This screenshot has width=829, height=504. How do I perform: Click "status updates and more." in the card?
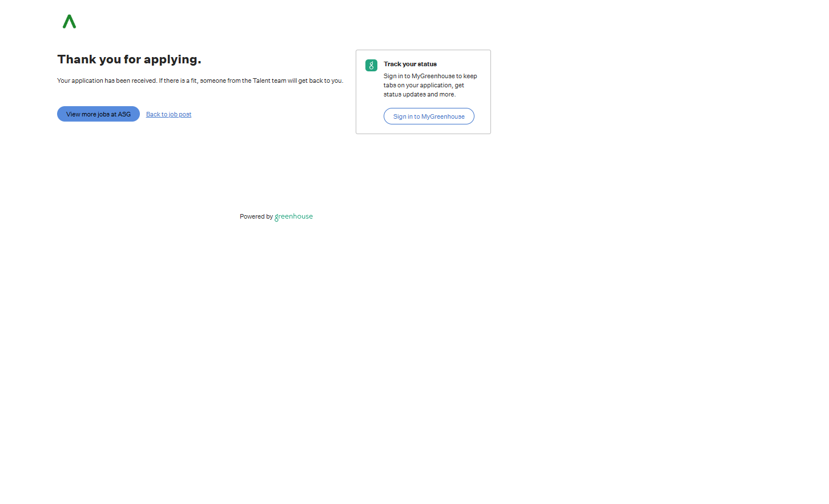[419, 95]
